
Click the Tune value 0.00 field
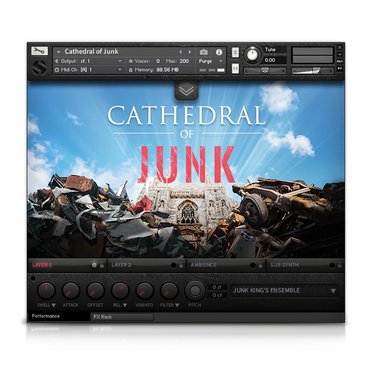point(274,60)
